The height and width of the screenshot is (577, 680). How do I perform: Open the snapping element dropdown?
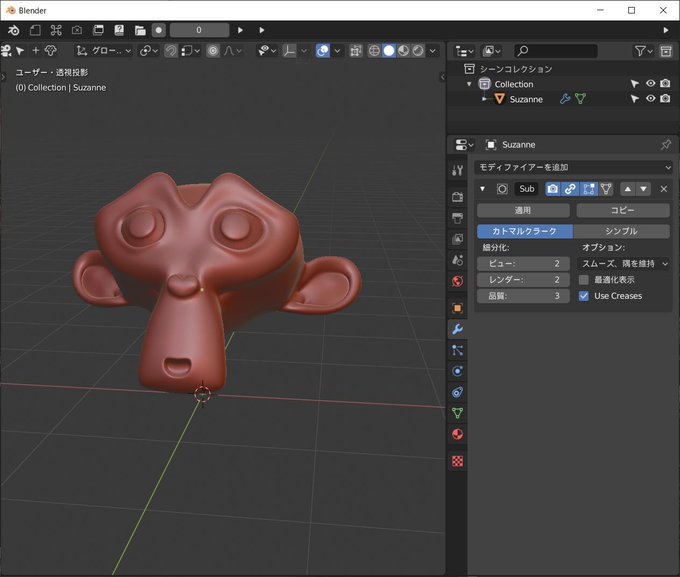(x=190, y=51)
